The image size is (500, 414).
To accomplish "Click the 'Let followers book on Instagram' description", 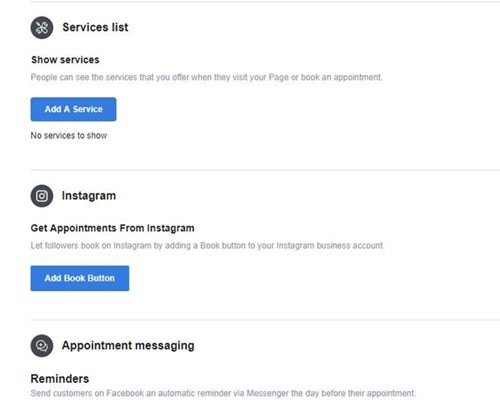I will coord(207,246).
